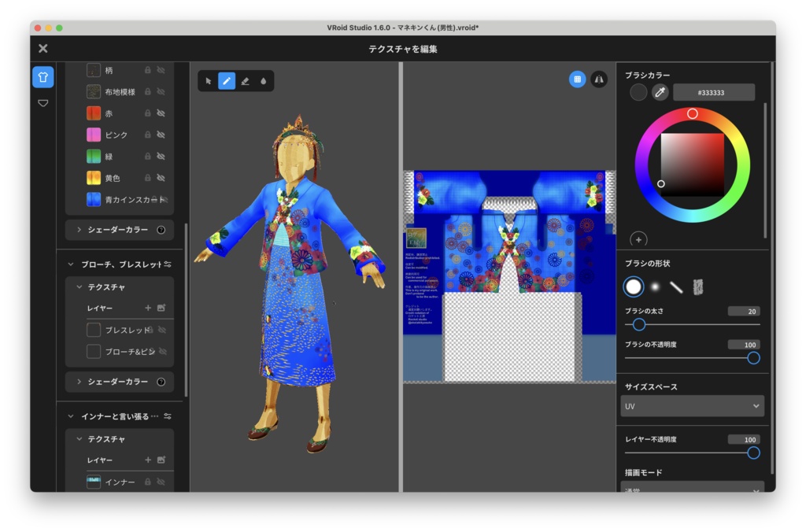
Task: Select the diagonal line brush shape
Action: [x=676, y=286]
